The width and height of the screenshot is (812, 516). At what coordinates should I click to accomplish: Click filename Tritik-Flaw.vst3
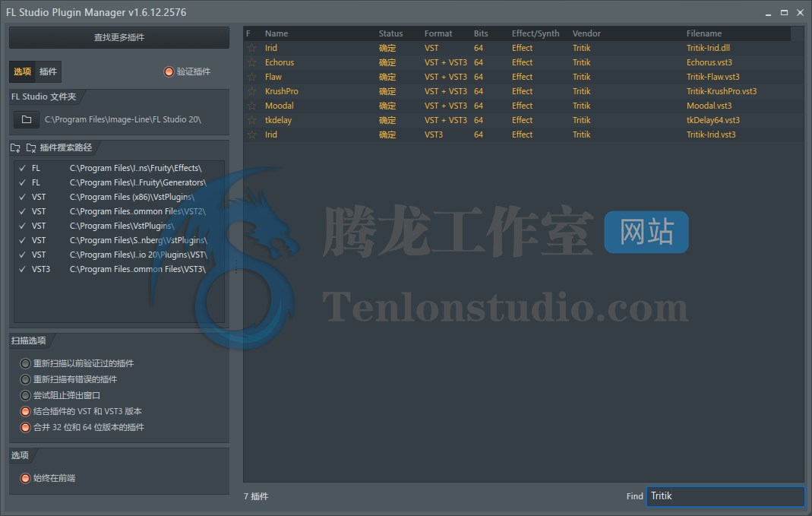712,78
